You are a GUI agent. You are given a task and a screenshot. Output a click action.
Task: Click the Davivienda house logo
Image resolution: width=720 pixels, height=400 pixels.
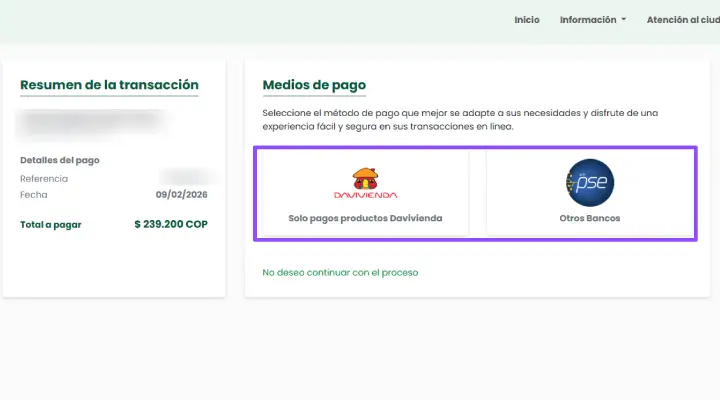pos(366,183)
